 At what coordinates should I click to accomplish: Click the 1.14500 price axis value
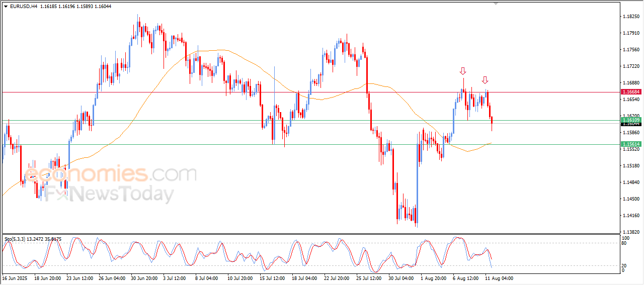(x=631, y=199)
